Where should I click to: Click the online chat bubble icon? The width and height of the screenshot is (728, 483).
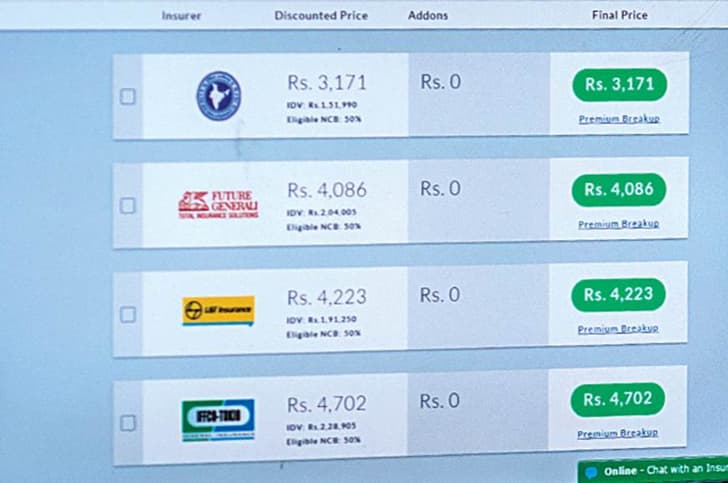point(591,473)
